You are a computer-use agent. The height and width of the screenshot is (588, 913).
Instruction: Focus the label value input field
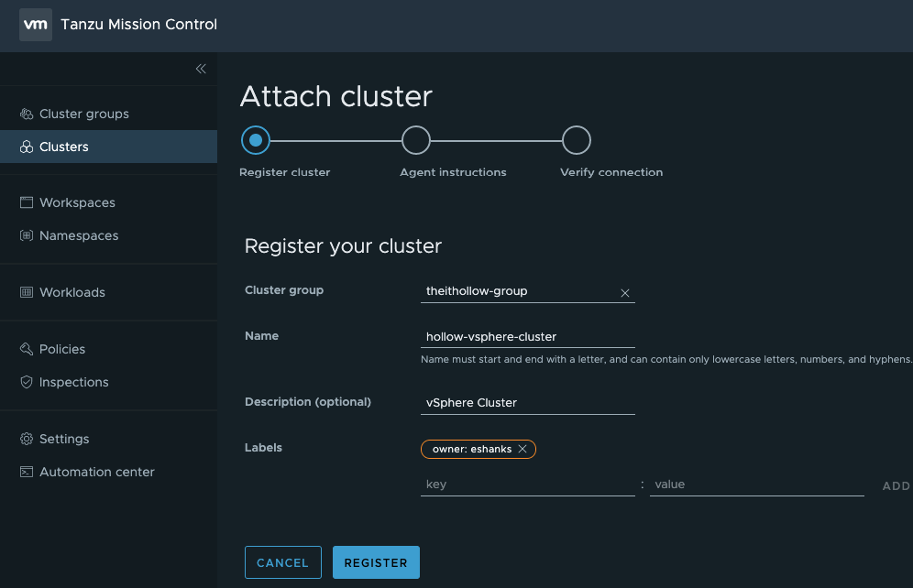756,485
